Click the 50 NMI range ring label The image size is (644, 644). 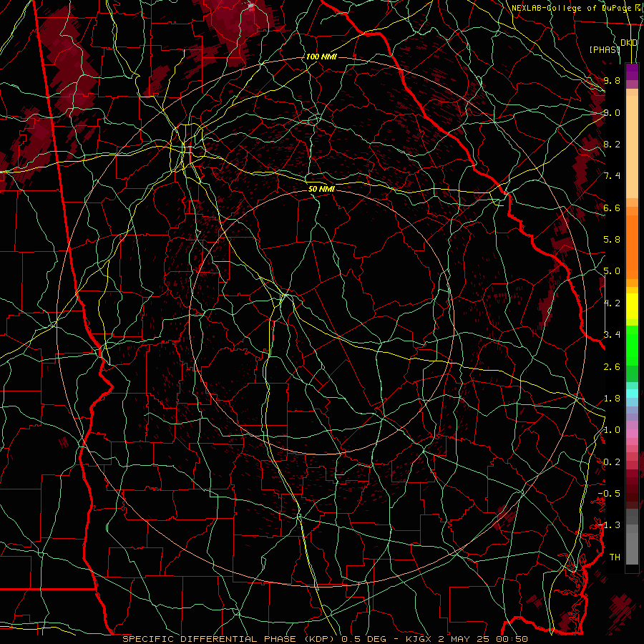click(321, 189)
